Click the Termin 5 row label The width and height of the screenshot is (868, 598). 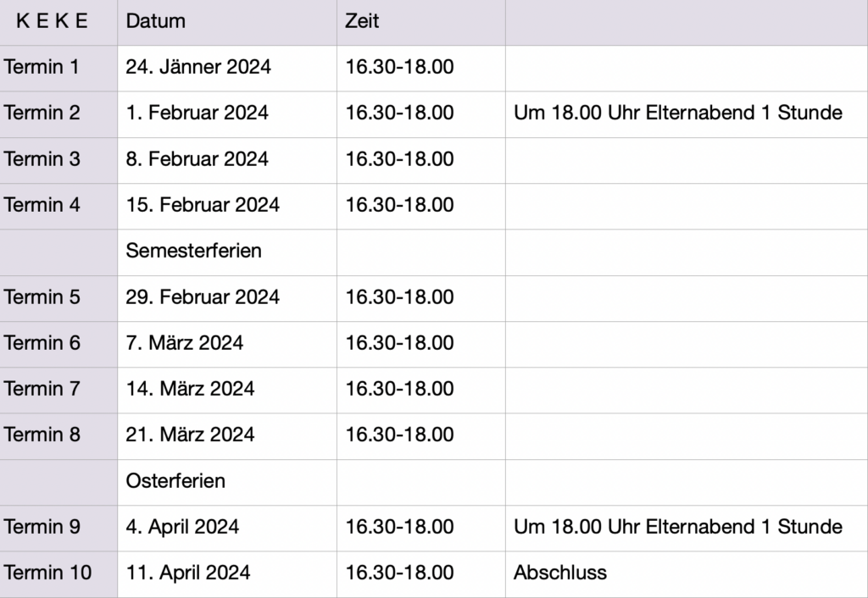click(x=42, y=297)
